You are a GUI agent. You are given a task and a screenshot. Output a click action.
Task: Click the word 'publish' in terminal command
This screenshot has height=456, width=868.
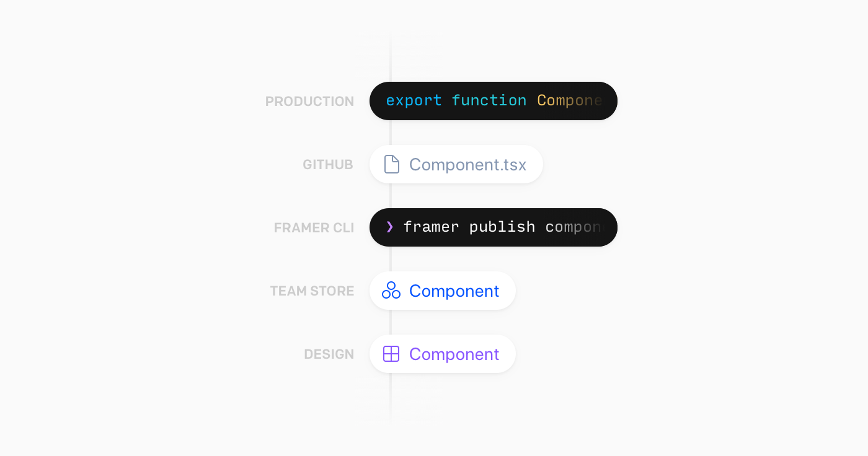click(x=502, y=227)
